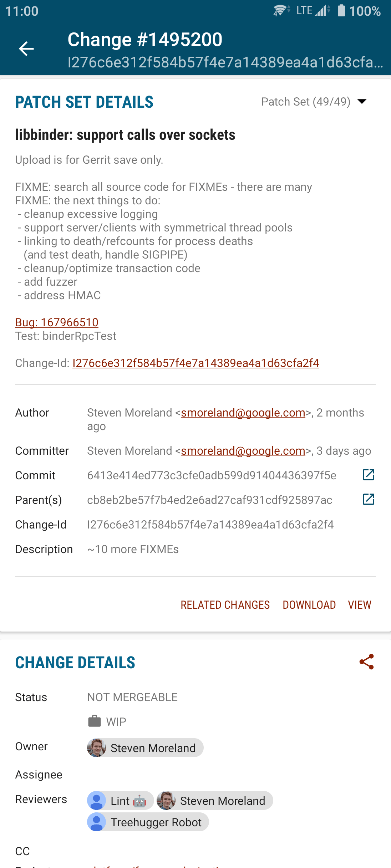The image size is (391, 868).
Task: Tap author email smoreland@google.com
Action: tap(243, 413)
